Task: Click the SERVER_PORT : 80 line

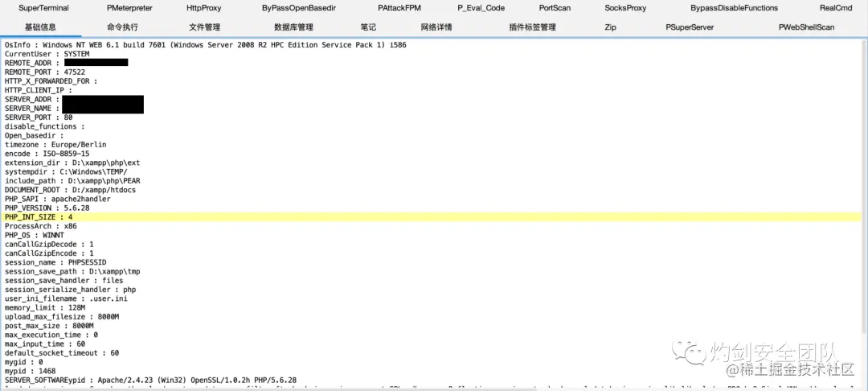Action: coord(39,117)
